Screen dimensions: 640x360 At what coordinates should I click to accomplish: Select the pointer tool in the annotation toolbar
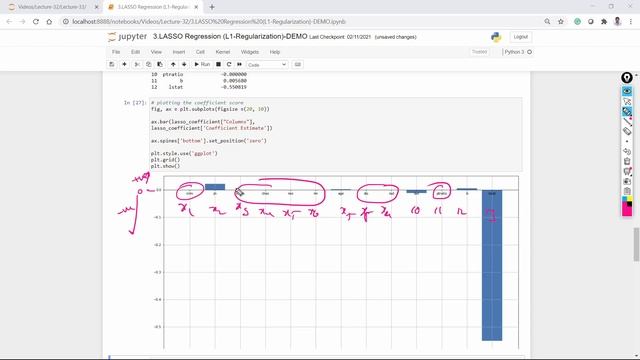[627, 101]
